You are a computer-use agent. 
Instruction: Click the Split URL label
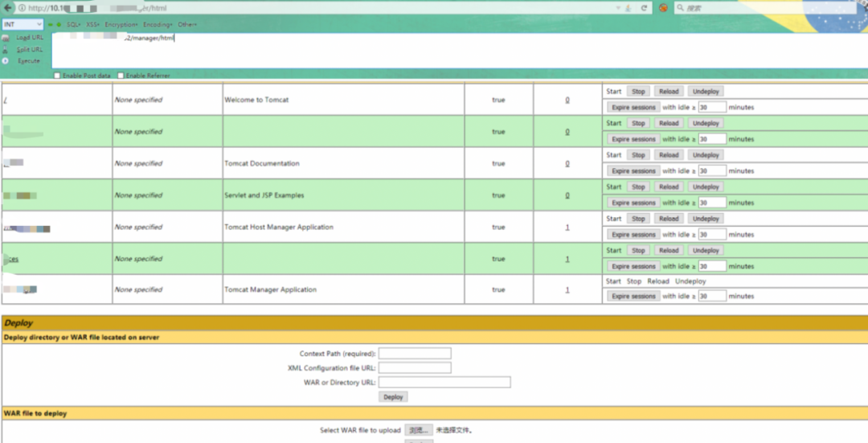[30, 49]
